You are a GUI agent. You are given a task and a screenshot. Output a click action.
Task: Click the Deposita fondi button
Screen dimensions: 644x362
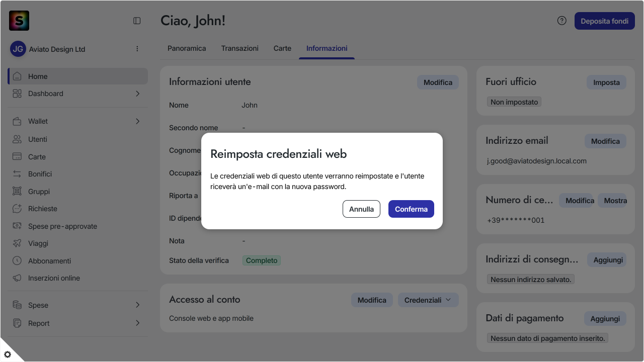click(605, 21)
